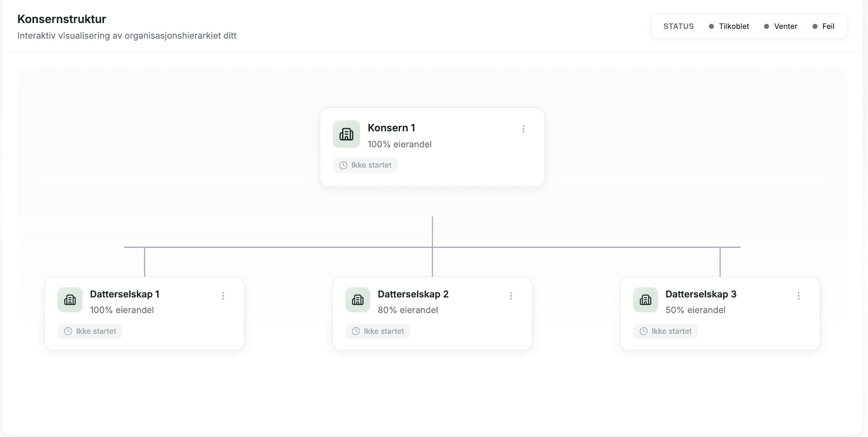Click the clock icon on Datterselskap 3 badge
Image resolution: width=868 pixels, height=437 pixels.
[x=643, y=331]
